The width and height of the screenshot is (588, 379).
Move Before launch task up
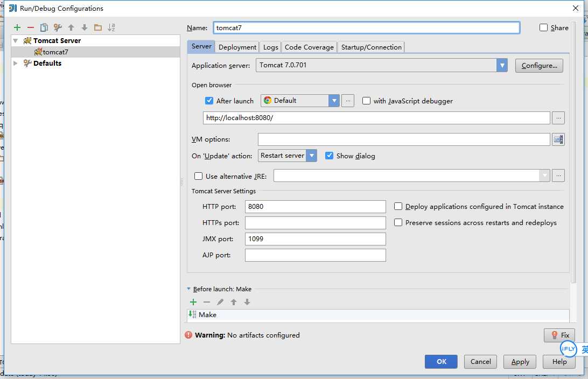(234, 302)
